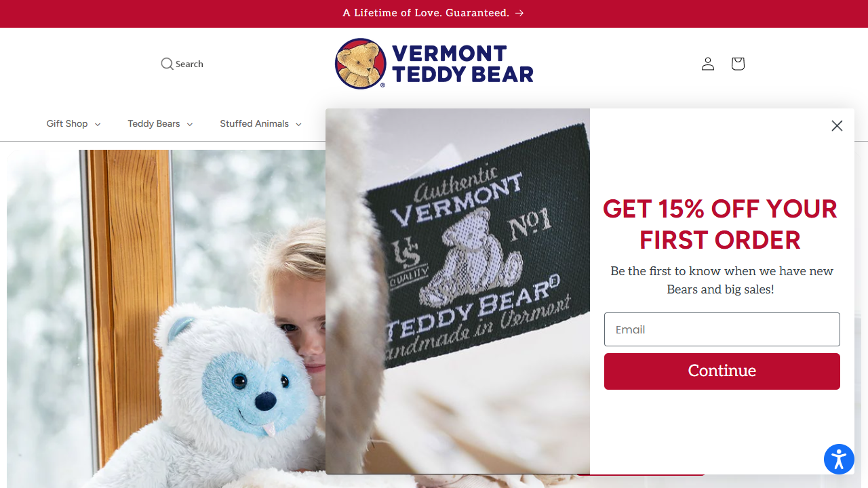Open the accessibility widget button
The height and width of the screenshot is (488, 868).
coord(839,460)
